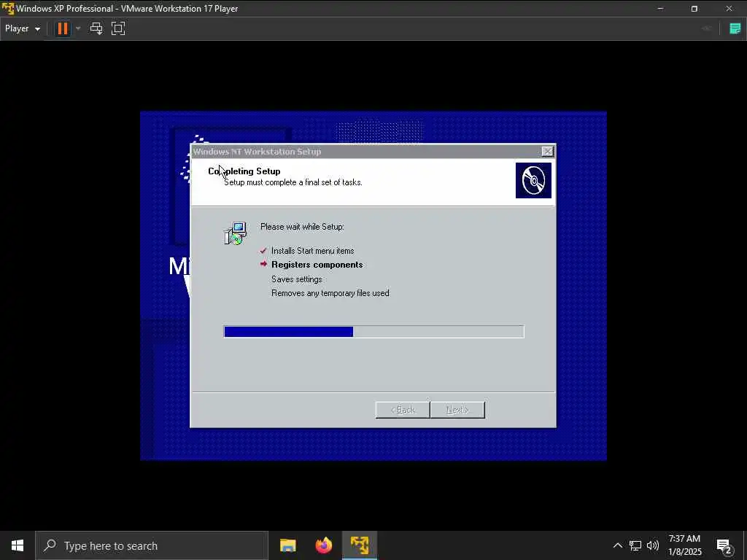The image size is (747, 560).
Task: Open the VMware notes panel icon
Action: click(x=735, y=28)
